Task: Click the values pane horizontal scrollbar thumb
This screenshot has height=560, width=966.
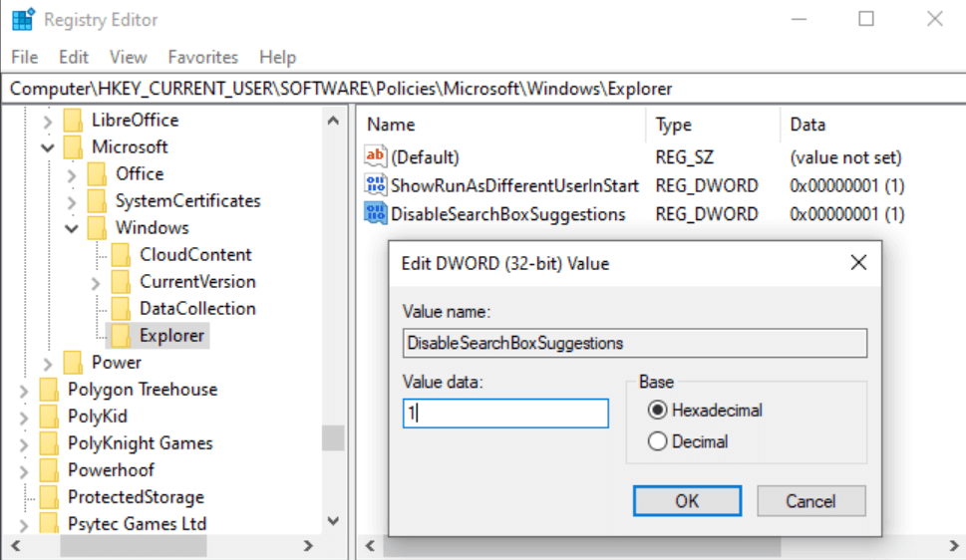Action: coord(582,546)
